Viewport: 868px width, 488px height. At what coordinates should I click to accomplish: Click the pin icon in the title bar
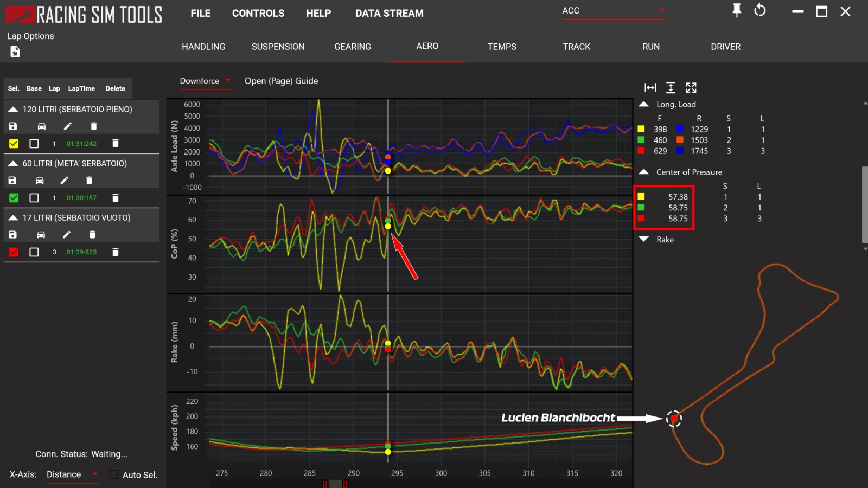tap(737, 11)
